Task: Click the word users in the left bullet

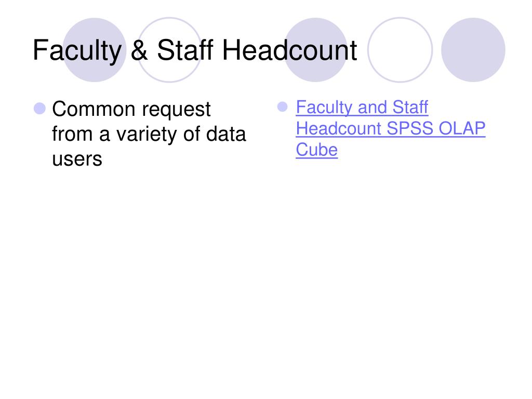Action: click(77, 159)
